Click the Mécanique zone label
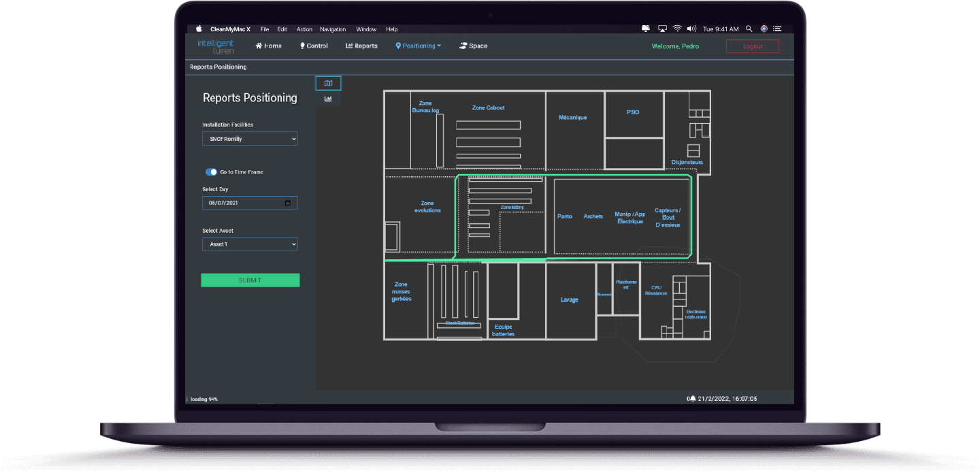Viewport: 980px width, 473px height. click(x=572, y=118)
